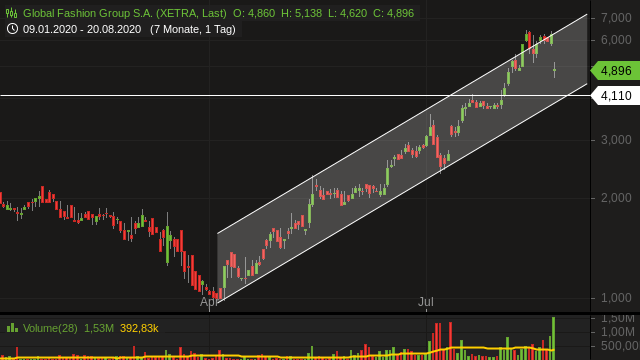
Task: Click the Apr time axis label
Action: click(x=209, y=302)
